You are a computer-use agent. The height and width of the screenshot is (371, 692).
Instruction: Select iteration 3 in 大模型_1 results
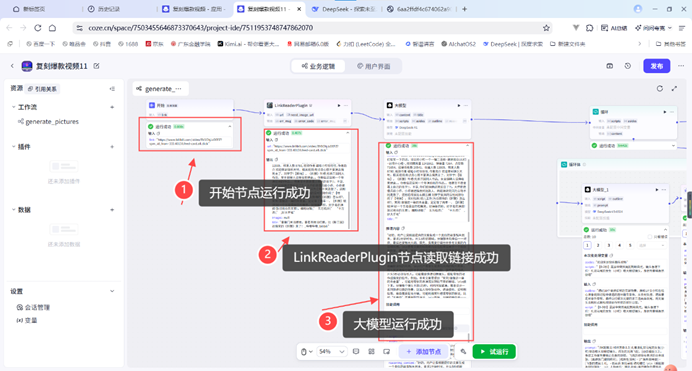coord(609,245)
